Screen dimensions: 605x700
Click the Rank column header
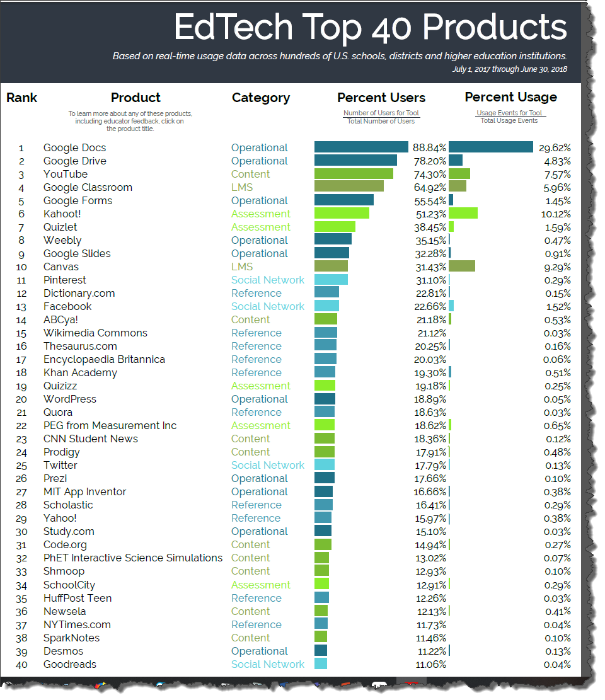(x=21, y=98)
